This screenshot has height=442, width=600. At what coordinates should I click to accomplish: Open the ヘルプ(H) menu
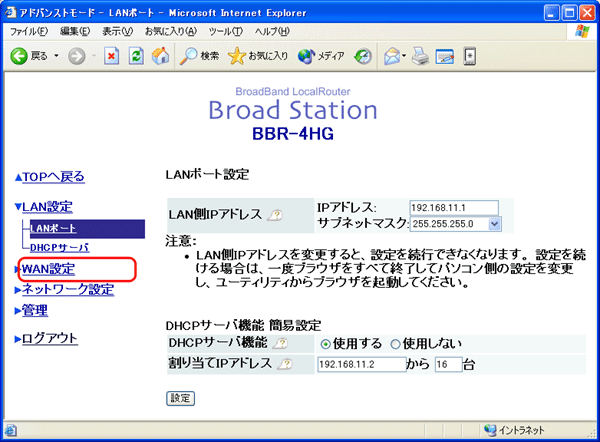272,31
